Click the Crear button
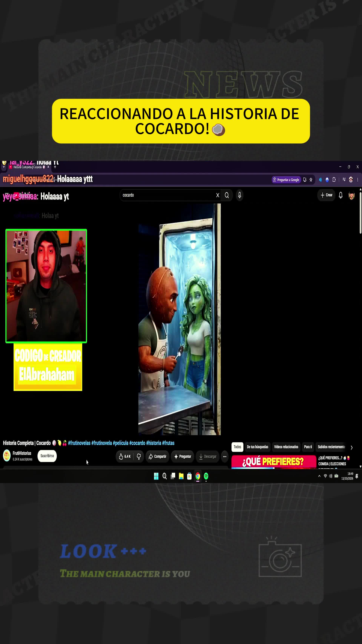Screen dimensions: 362x644 click(327, 195)
